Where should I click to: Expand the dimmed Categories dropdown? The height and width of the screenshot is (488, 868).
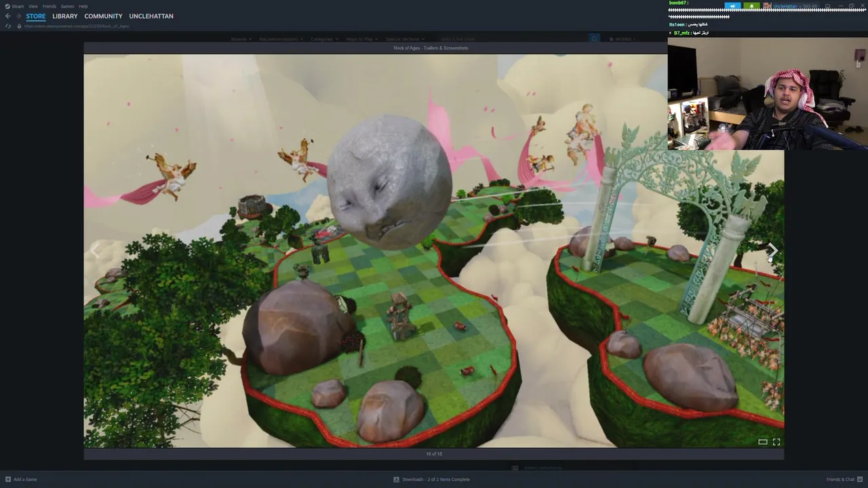(324, 39)
